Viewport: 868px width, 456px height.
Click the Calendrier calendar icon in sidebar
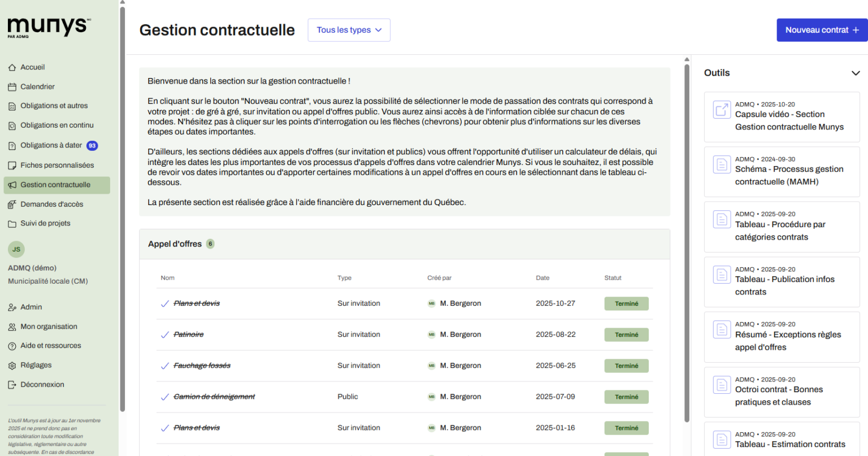coord(12,87)
